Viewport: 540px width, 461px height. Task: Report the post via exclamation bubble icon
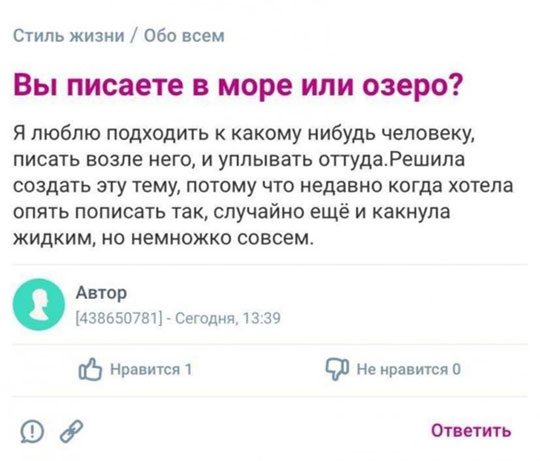click(x=32, y=431)
